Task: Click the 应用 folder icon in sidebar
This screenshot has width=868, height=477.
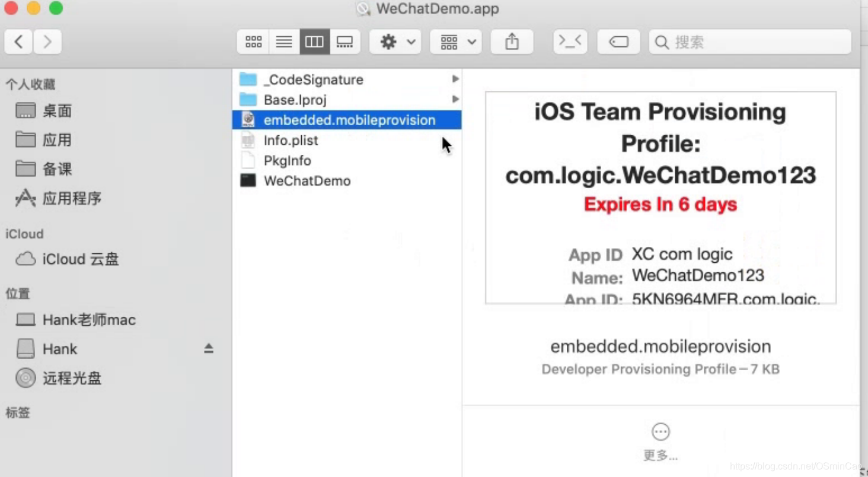Action: coord(25,139)
